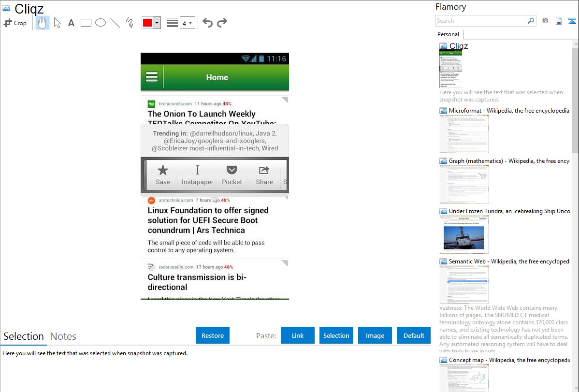Click the selected-text placeholder in Selection pane
The height and width of the screenshot is (392, 579).
point(95,353)
